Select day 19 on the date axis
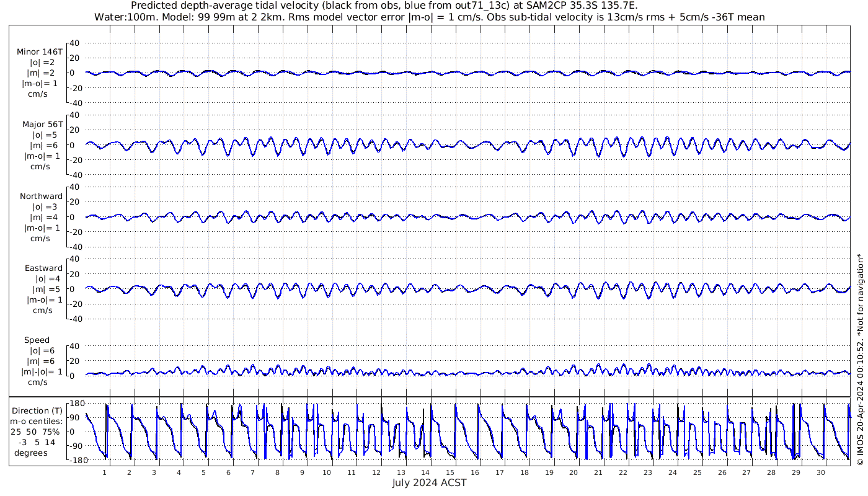Viewport: 868px width, 496px height. click(549, 472)
